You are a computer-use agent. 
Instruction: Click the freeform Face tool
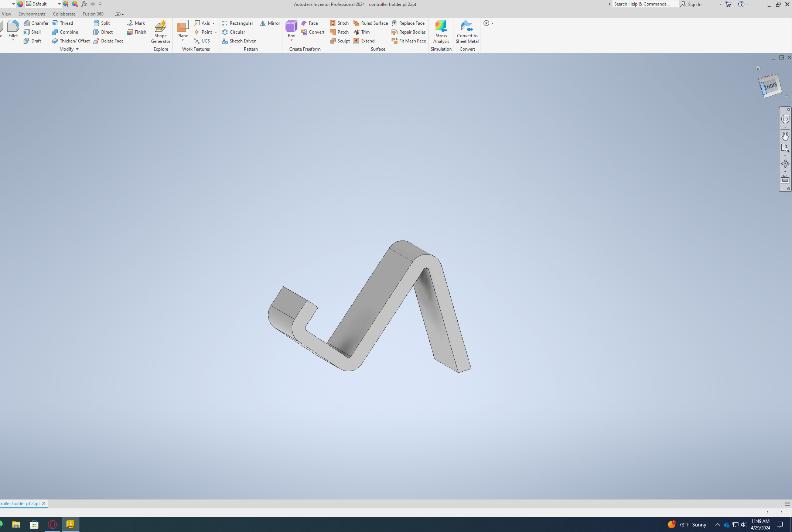click(x=310, y=23)
